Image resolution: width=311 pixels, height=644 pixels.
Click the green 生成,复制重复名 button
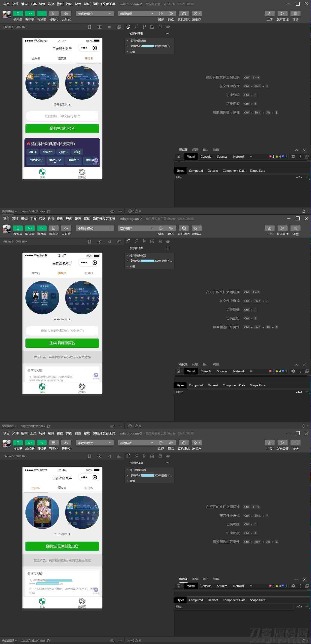62,343
